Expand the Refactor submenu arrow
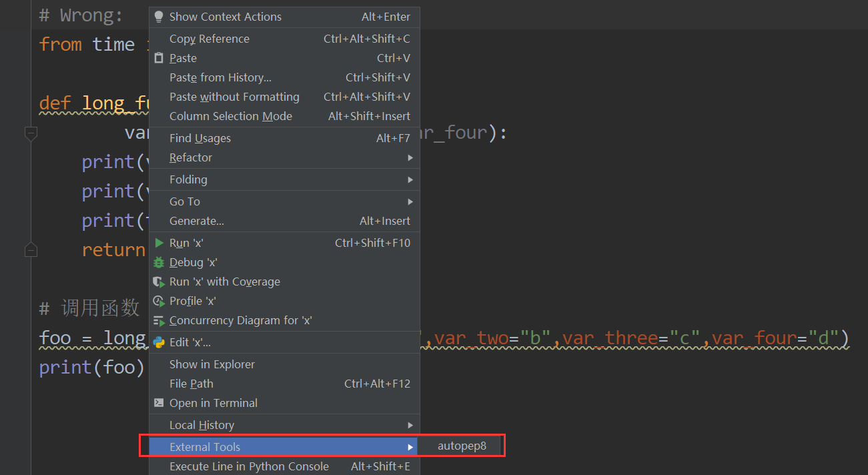868x475 pixels. coord(410,157)
